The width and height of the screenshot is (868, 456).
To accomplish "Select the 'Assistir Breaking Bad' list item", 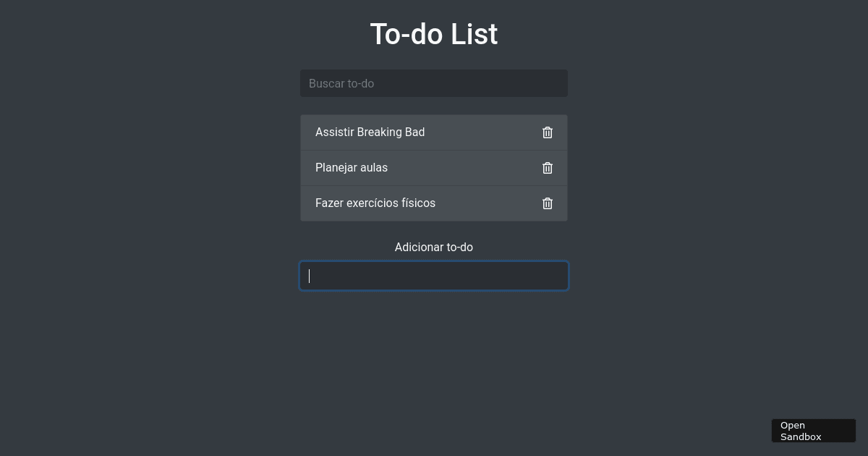I will (x=370, y=132).
